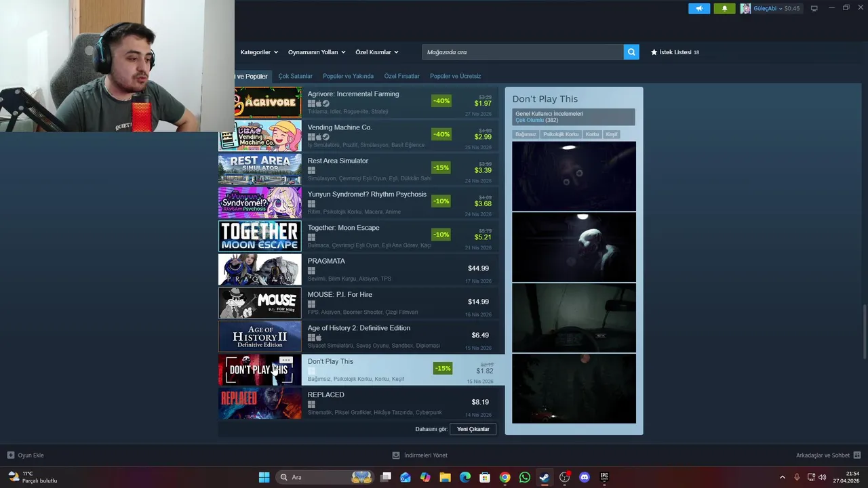Screen dimensions: 868x488
Task: Open the green notifications bell
Action: pos(724,8)
